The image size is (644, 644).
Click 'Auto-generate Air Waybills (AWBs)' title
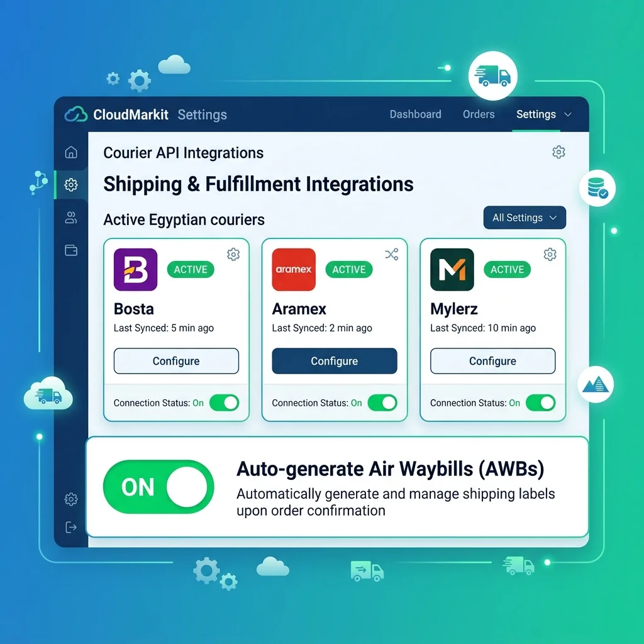pos(390,469)
